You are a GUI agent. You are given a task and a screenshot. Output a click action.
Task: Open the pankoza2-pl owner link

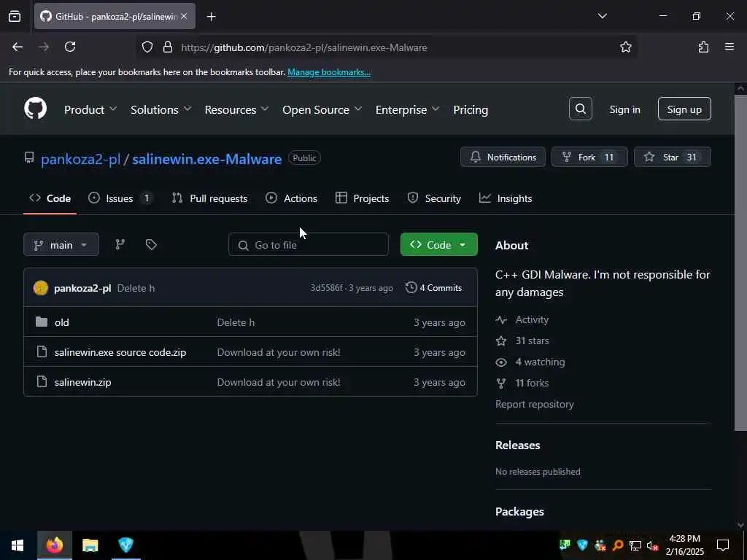click(80, 158)
